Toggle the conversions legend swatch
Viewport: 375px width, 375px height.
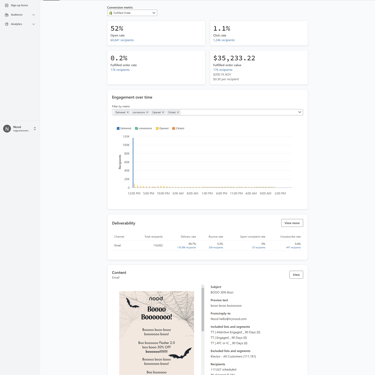(x=136, y=128)
